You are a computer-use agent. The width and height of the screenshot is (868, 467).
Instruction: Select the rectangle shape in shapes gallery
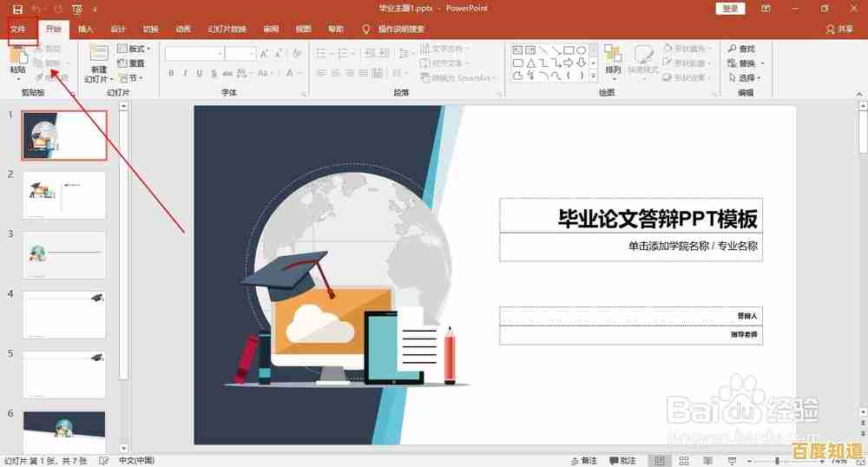tap(569, 50)
